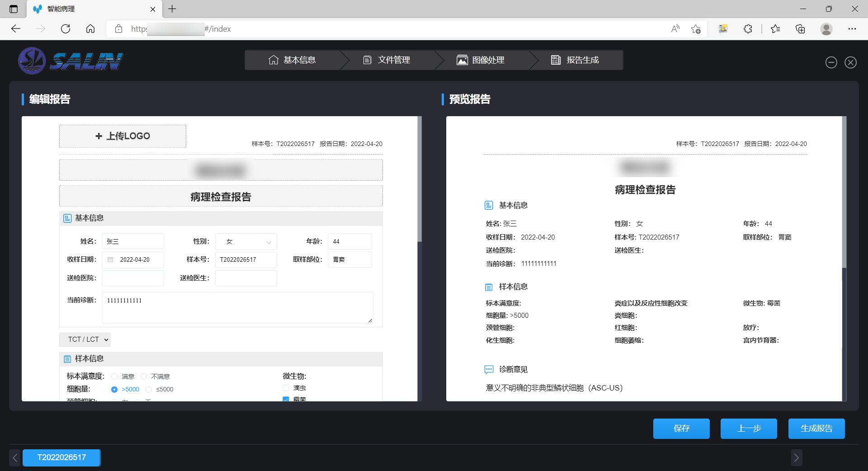This screenshot has width=868, height=471.
Task: Select 满意 for 标本满意度
Action: click(x=114, y=377)
